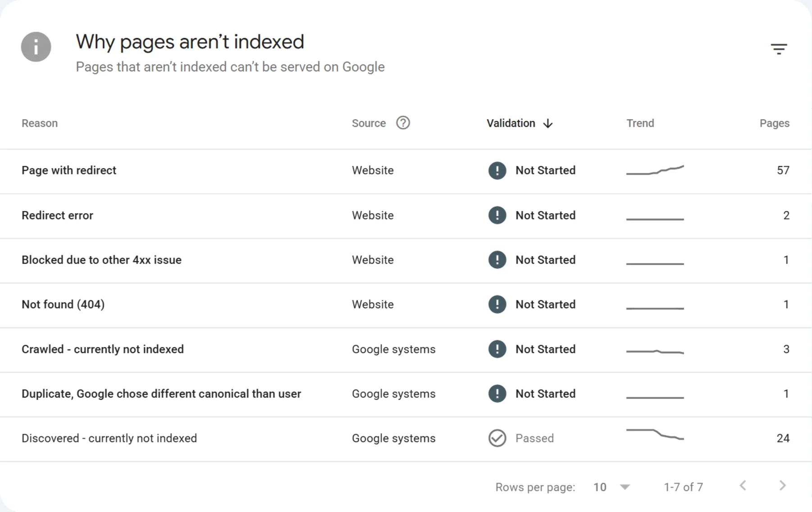This screenshot has height=512, width=812.
Task: Click the Page with redirect trend sparkline
Action: (x=655, y=170)
